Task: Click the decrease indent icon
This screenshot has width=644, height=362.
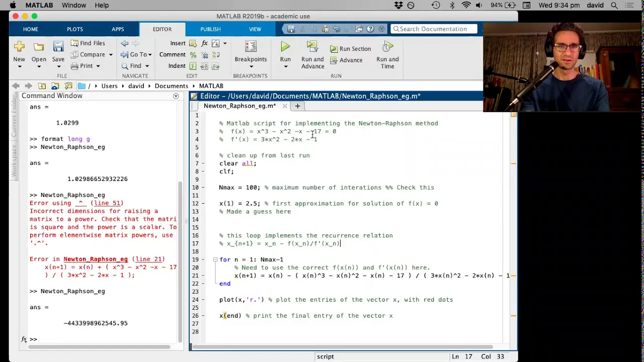Action: tap(216, 66)
